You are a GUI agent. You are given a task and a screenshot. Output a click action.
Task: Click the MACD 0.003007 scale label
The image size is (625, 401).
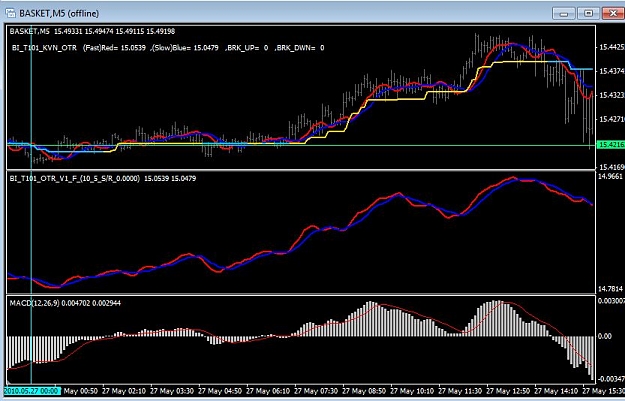coord(611,301)
